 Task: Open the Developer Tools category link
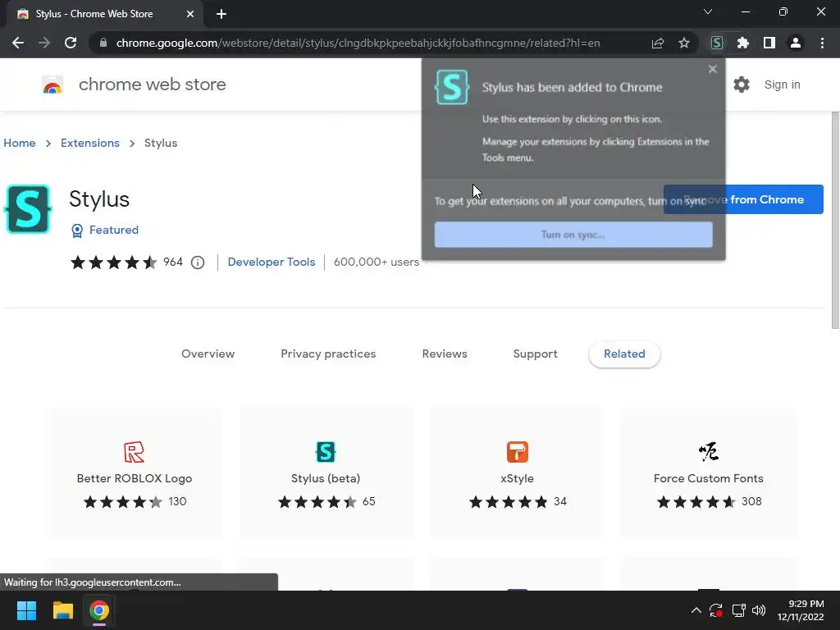[272, 262]
